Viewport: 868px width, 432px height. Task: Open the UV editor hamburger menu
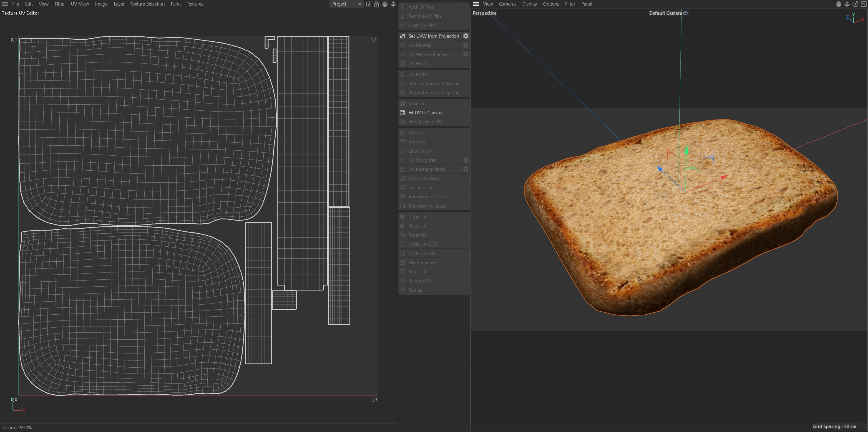coord(5,4)
